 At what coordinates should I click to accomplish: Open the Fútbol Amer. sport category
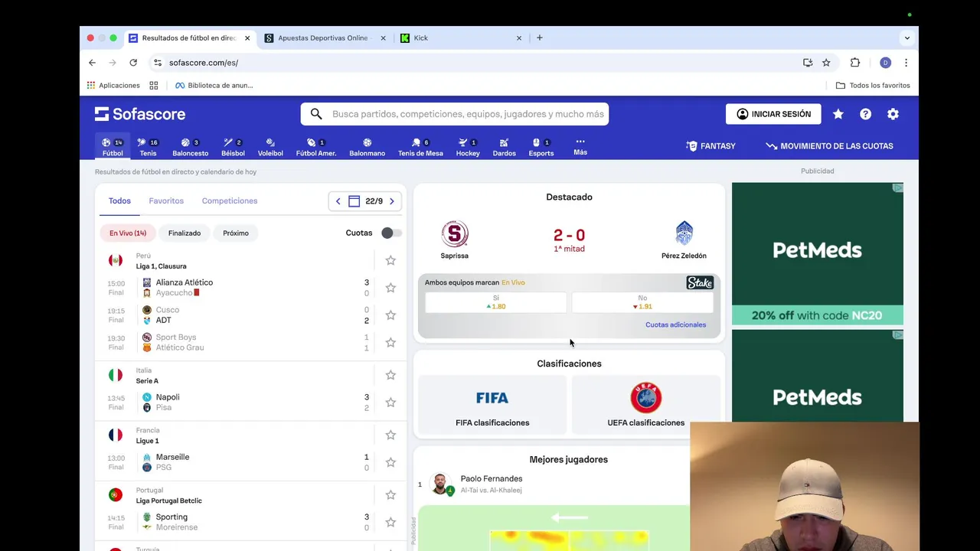click(x=316, y=147)
